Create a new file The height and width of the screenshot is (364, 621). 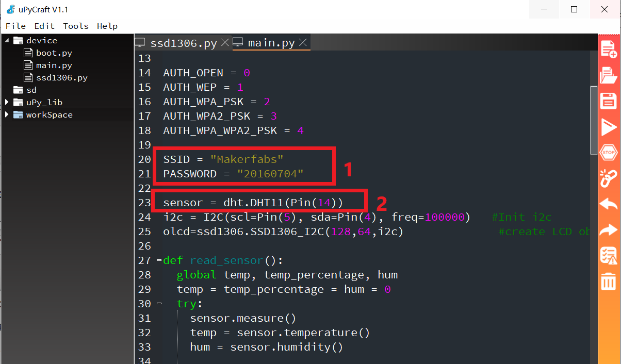[609, 49]
